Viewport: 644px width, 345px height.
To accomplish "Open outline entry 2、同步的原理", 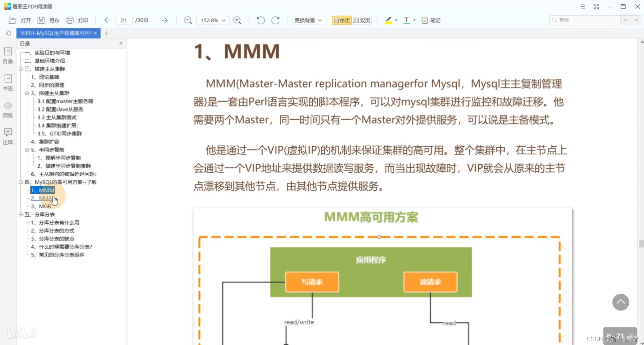I will click(x=48, y=85).
